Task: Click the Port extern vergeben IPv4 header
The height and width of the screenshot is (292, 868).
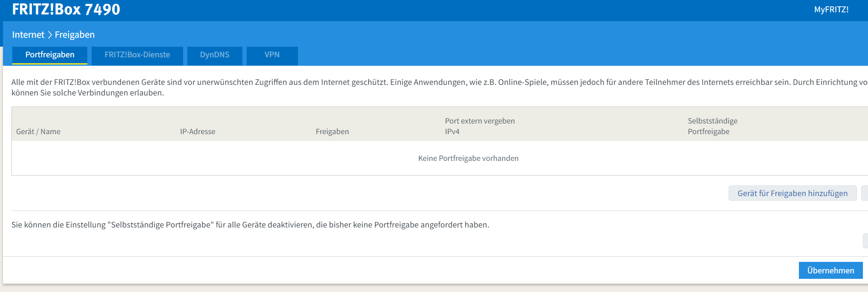Action: click(480, 126)
